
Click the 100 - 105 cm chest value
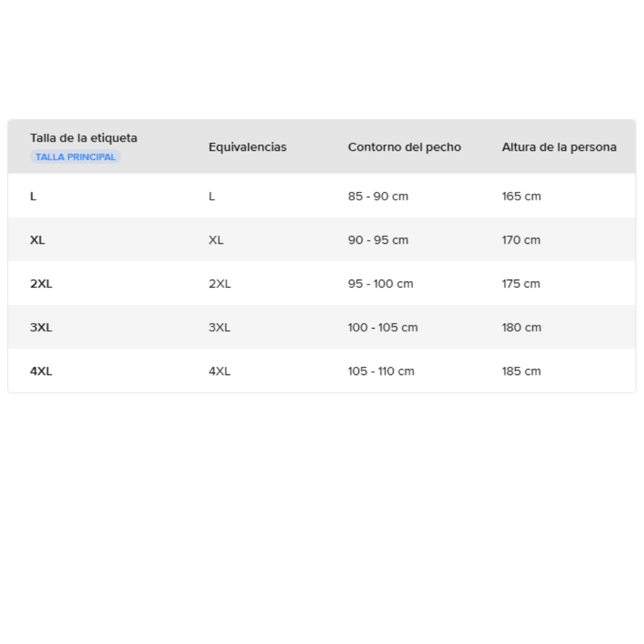pyautogui.click(x=383, y=327)
